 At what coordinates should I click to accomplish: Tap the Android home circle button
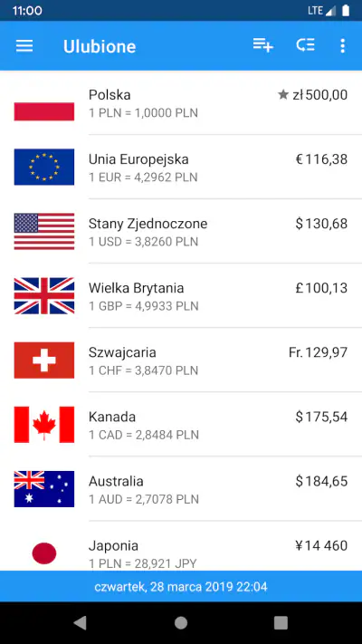(181, 623)
